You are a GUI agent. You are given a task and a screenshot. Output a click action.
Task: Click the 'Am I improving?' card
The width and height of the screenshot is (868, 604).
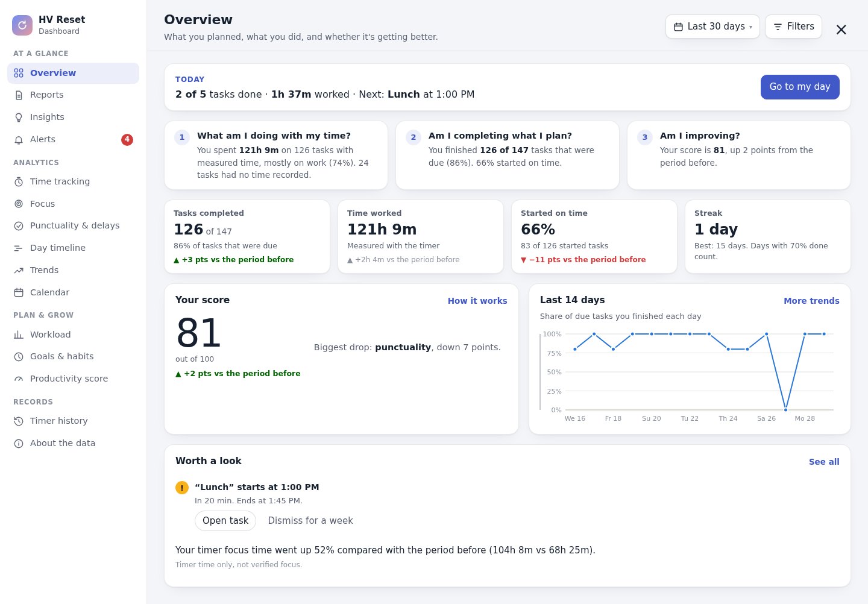739,156
